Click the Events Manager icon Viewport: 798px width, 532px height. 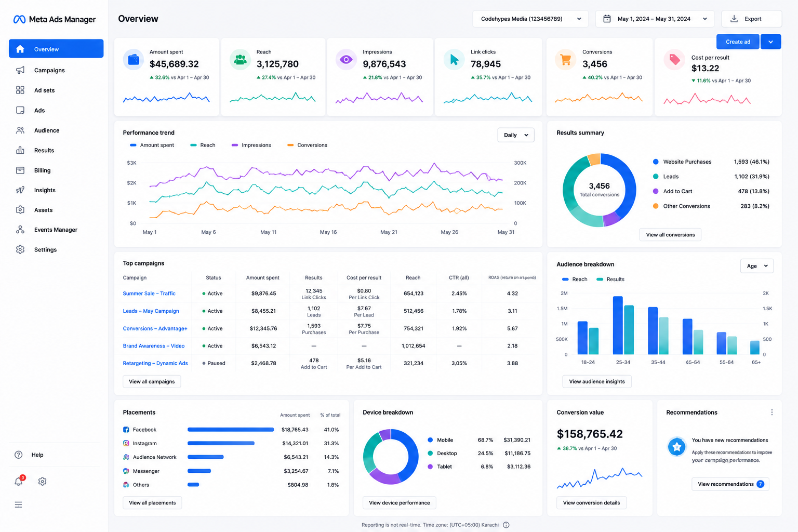click(20, 230)
